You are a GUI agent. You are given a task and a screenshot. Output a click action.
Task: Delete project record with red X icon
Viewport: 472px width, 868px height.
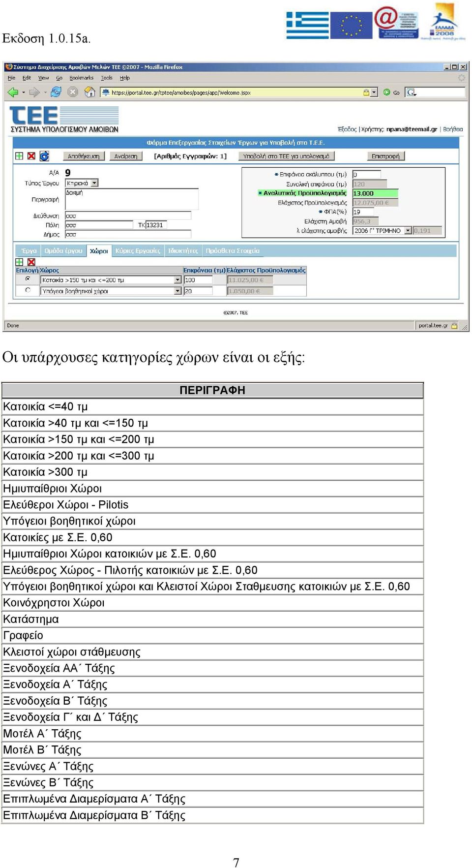click(31, 156)
